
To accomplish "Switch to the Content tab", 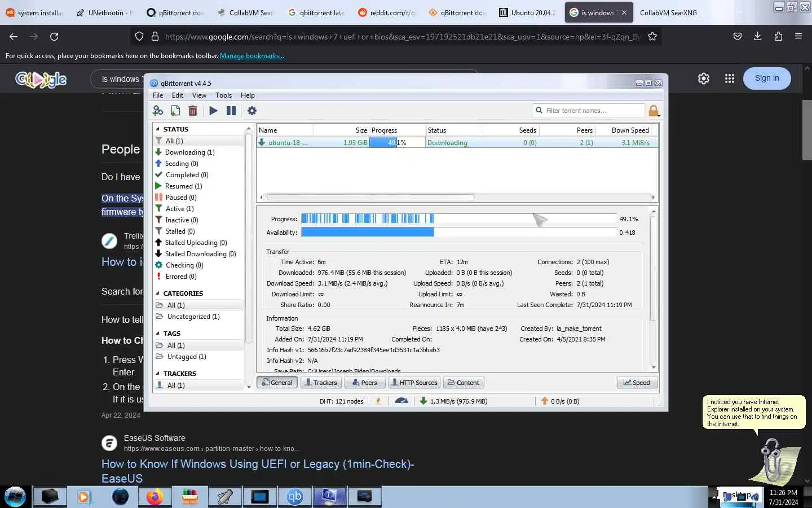I will (x=464, y=383).
